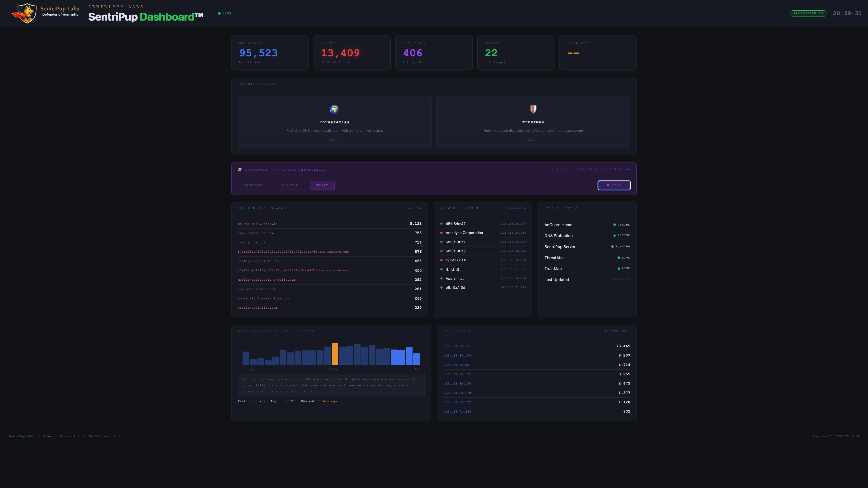Select network device ff:ff:ff:ff
This screenshot has height=488, width=868.
click(x=483, y=269)
